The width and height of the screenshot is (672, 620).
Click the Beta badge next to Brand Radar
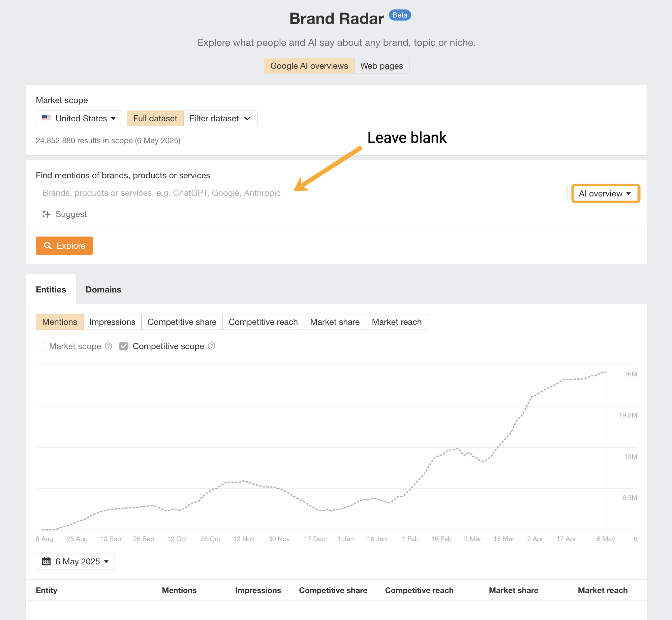(x=399, y=15)
